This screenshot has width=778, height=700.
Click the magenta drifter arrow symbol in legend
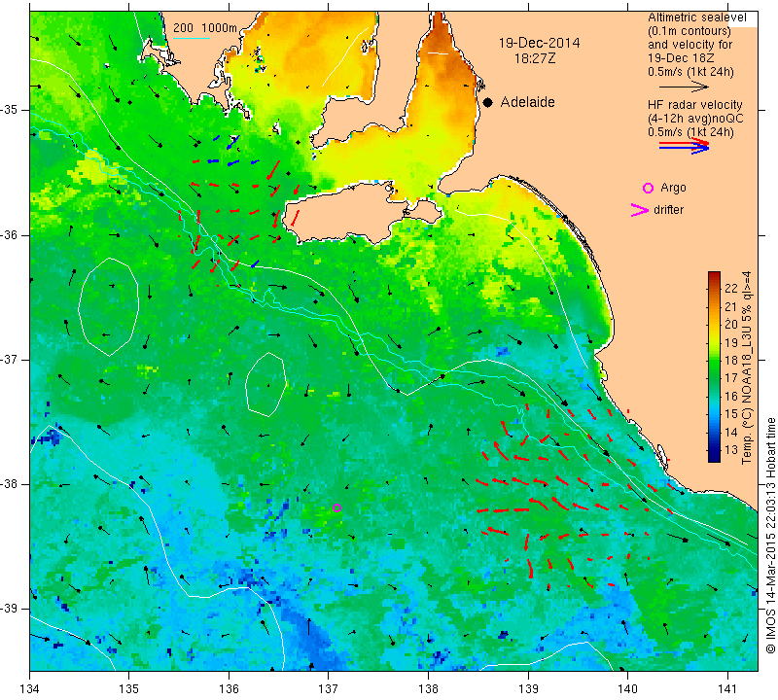(x=639, y=210)
